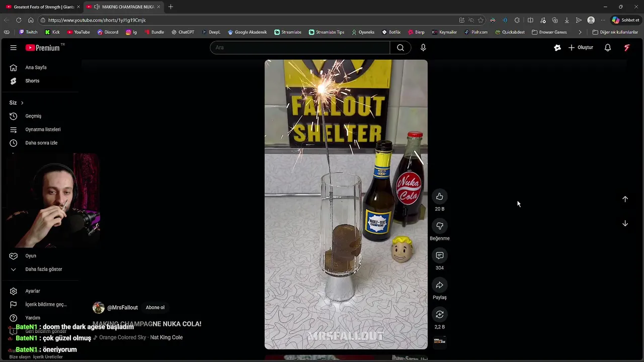Start voice search with microphone
This screenshot has height=362, width=644.
pos(423,48)
